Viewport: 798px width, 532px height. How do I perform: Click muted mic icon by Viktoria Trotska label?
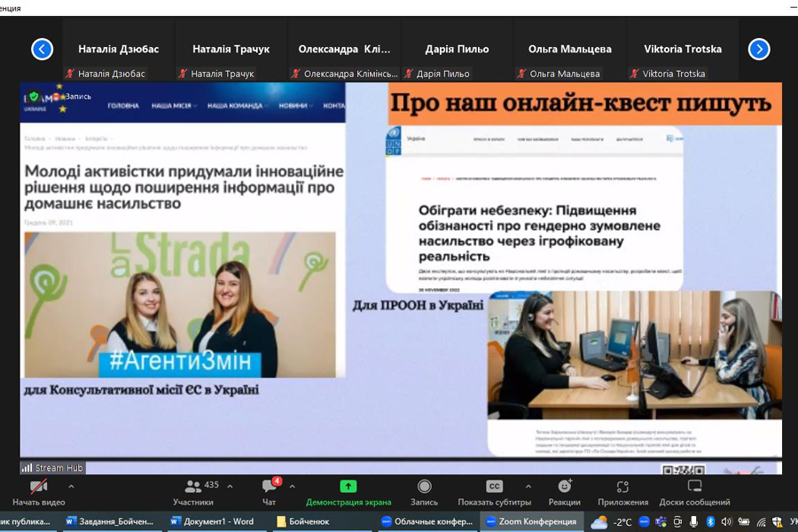(x=635, y=74)
